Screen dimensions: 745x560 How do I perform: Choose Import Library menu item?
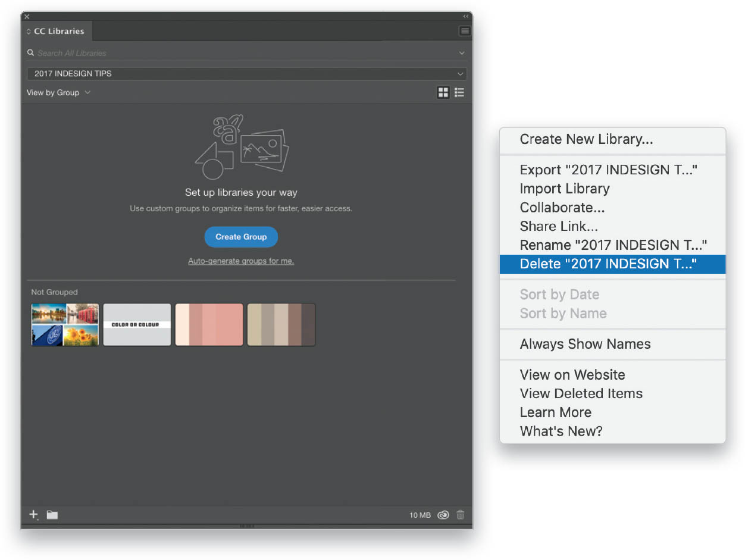pyautogui.click(x=612, y=189)
